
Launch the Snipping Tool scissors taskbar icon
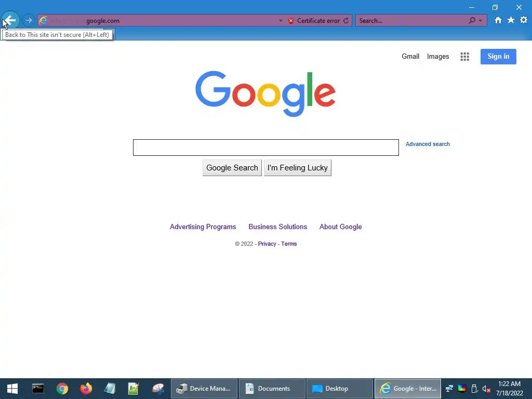(158, 389)
